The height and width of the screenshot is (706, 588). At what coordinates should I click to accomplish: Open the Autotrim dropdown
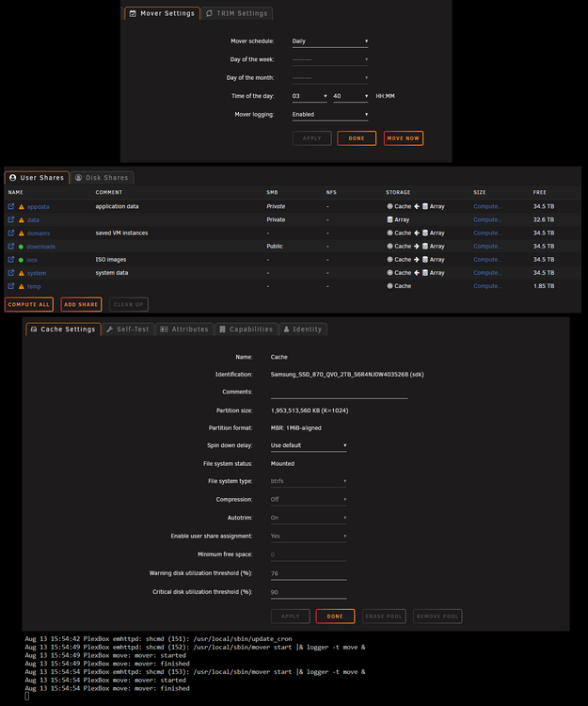click(x=309, y=519)
